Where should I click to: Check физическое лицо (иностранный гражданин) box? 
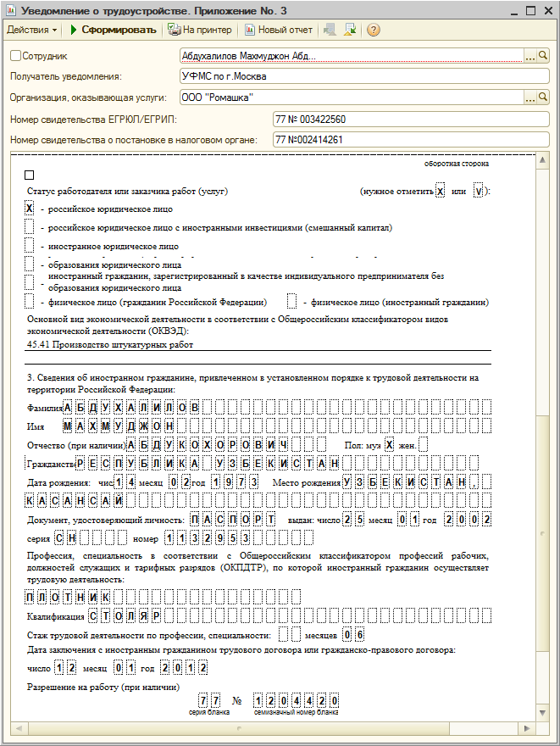pos(292,301)
